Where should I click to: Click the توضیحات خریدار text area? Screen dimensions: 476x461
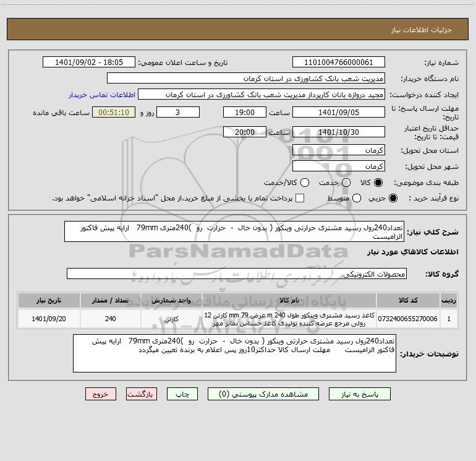(x=234, y=353)
